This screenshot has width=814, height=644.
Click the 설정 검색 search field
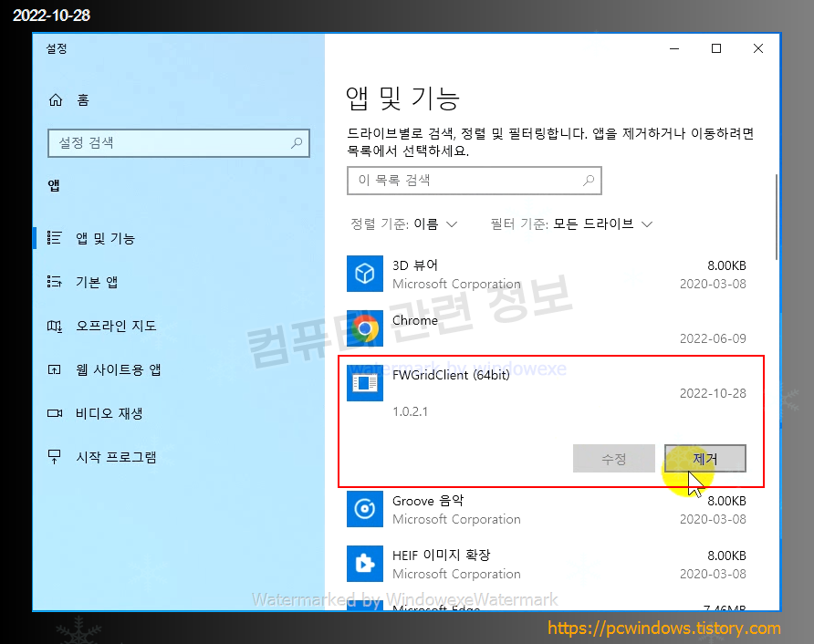click(x=179, y=143)
